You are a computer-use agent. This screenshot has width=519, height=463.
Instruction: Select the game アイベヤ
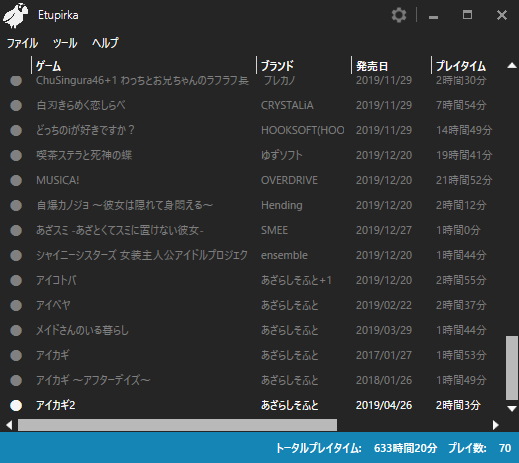point(53,305)
